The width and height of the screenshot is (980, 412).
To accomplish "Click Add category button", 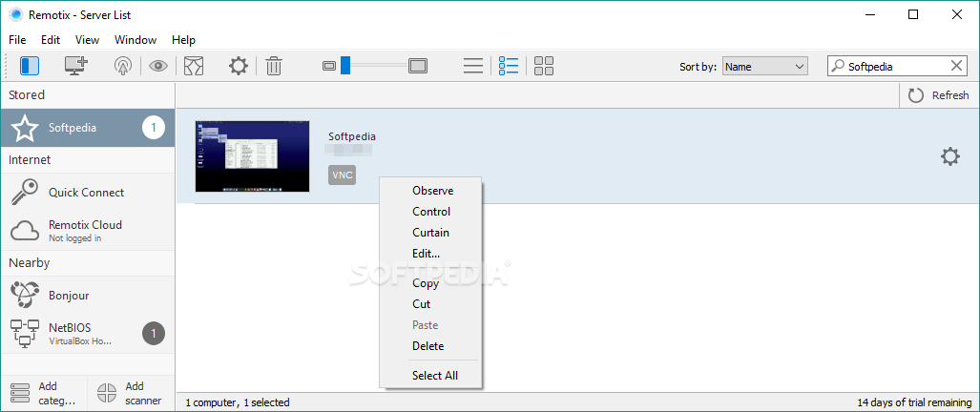I will point(44,393).
